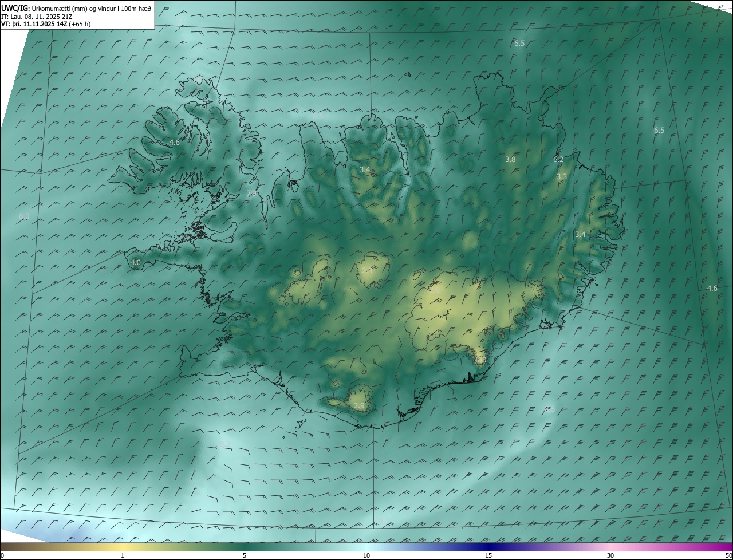Image resolution: width=733 pixels, height=560 pixels.
Task: Click the 'VT: þri. 11.11.2025 14Z (+65 h)' line
Action: 46,24
